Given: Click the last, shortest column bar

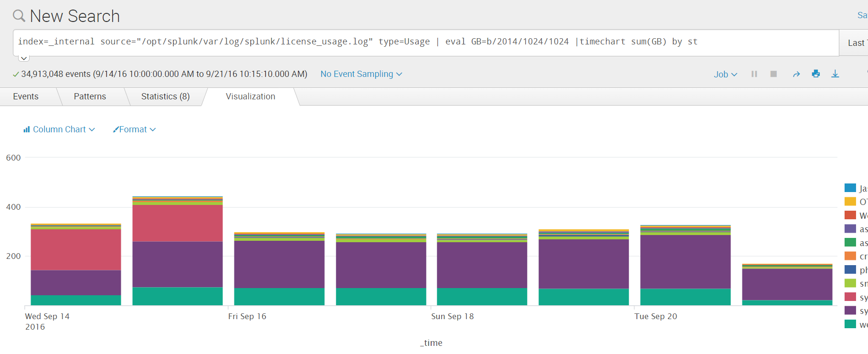Looking at the screenshot, I should (787, 285).
